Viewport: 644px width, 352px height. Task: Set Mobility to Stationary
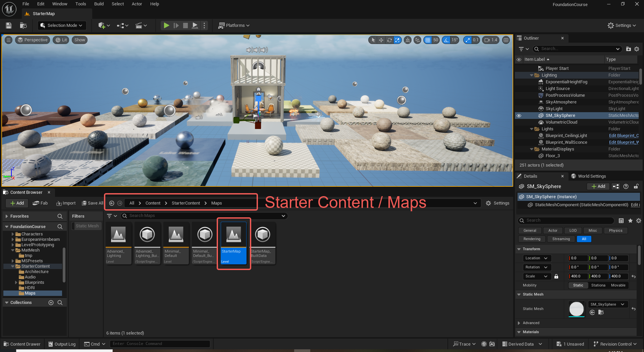[598, 285]
